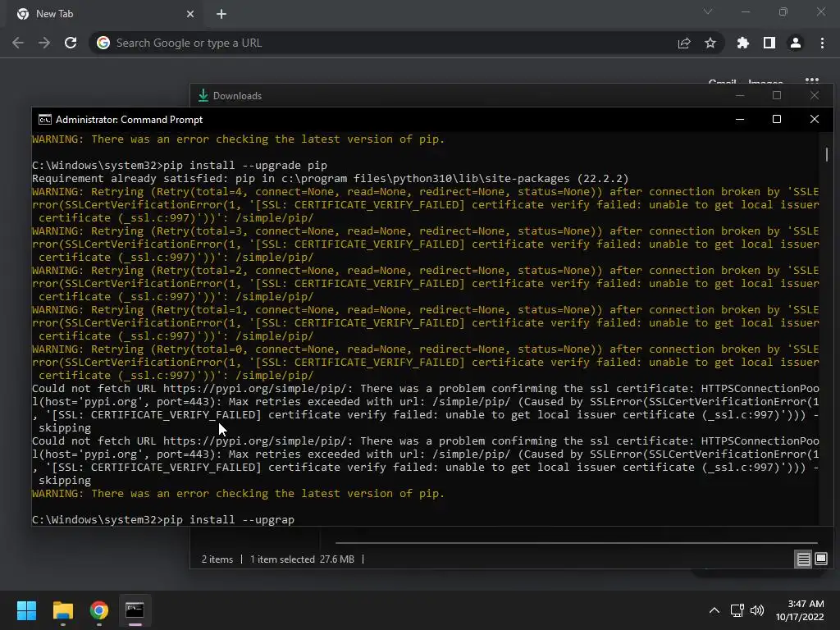This screenshot has width=840, height=630.
Task: Select the New Tab tab
Action: tap(104, 14)
